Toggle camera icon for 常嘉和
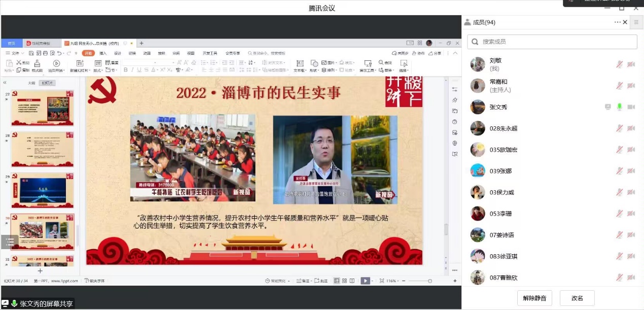The image size is (644, 310). click(x=631, y=86)
